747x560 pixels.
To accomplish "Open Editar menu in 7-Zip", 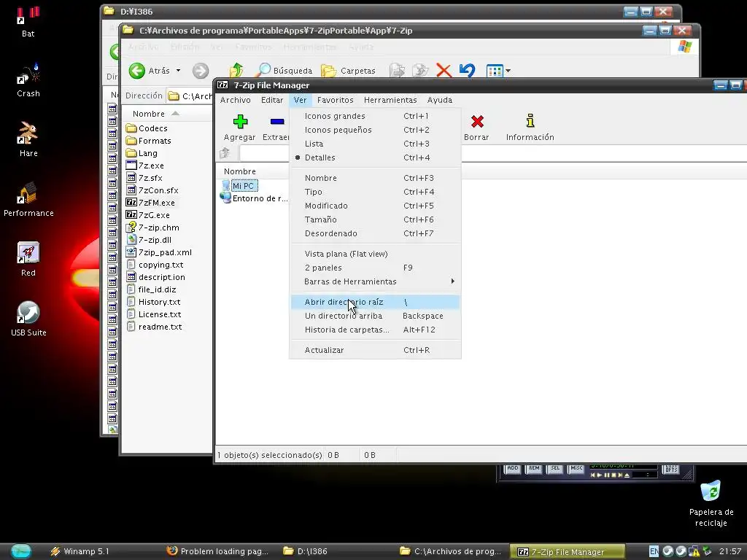I will click(x=272, y=100).
